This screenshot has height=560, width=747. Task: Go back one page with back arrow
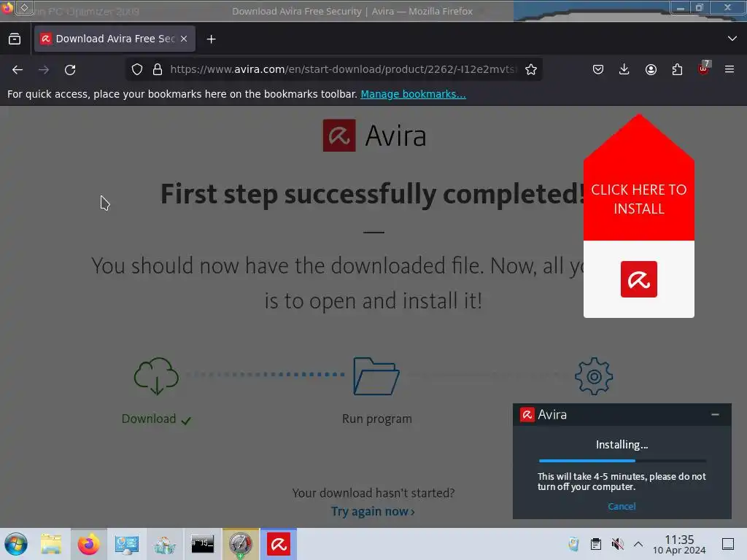18,69
